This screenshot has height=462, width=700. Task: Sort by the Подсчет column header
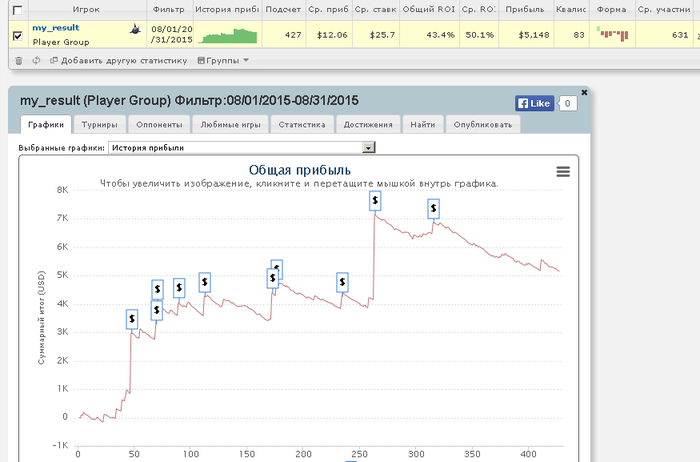(x=283, y=9)
